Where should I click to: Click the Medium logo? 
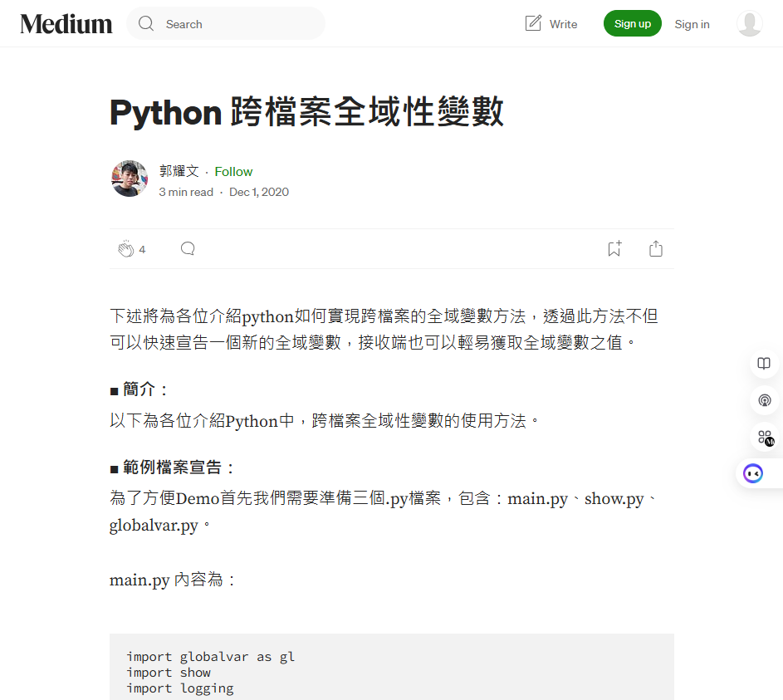(x=66, y=24)
